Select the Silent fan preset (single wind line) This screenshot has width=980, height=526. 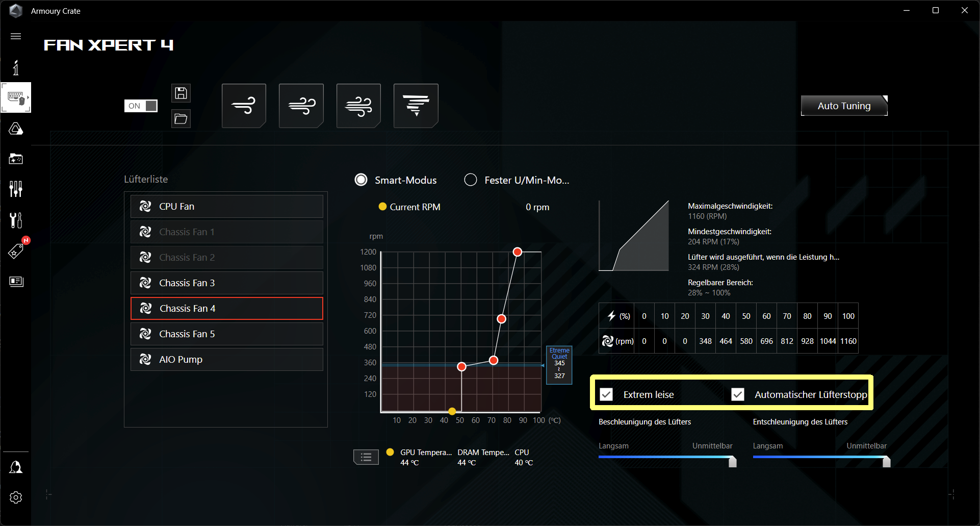click(x=244, y=106)
